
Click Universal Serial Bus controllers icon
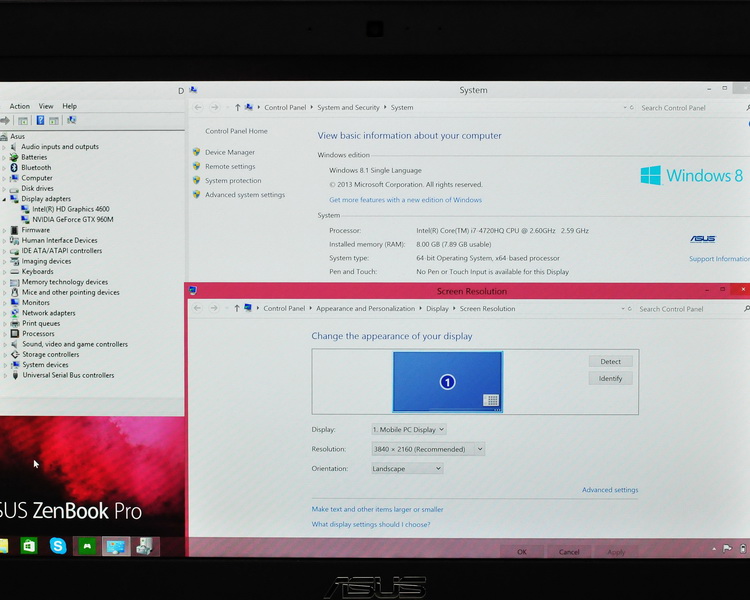point(14,376)
